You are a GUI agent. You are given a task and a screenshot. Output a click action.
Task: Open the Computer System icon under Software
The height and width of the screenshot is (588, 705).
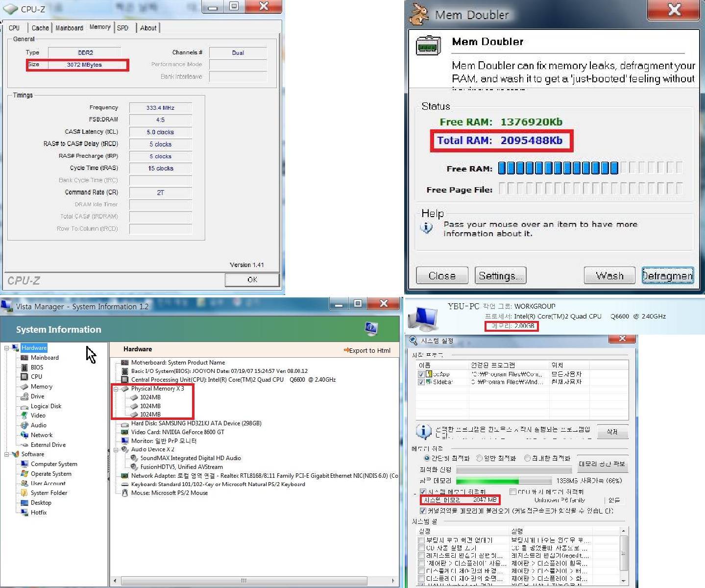(24, 464)
